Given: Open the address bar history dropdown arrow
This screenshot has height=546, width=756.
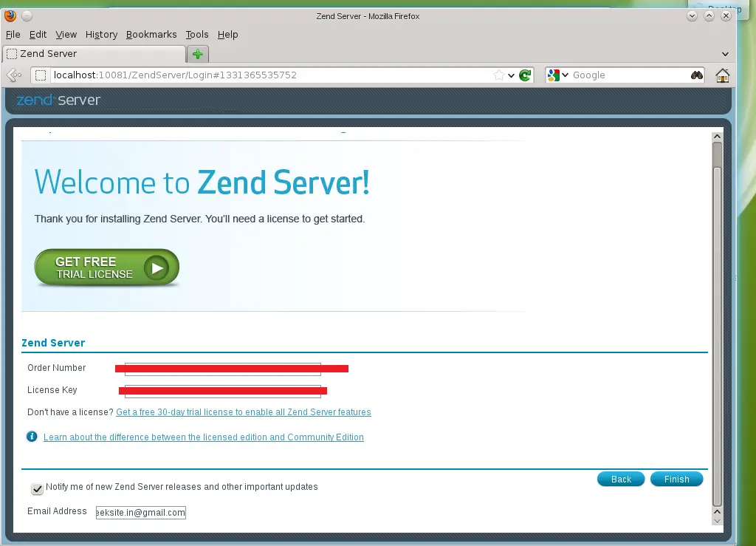Looking at the screenshot, I should 511,75.
